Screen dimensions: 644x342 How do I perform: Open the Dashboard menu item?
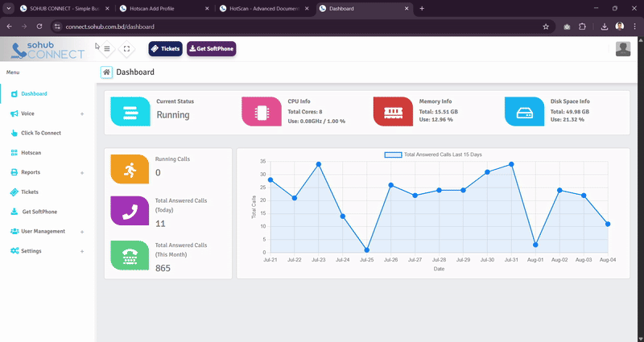(34, 94)
